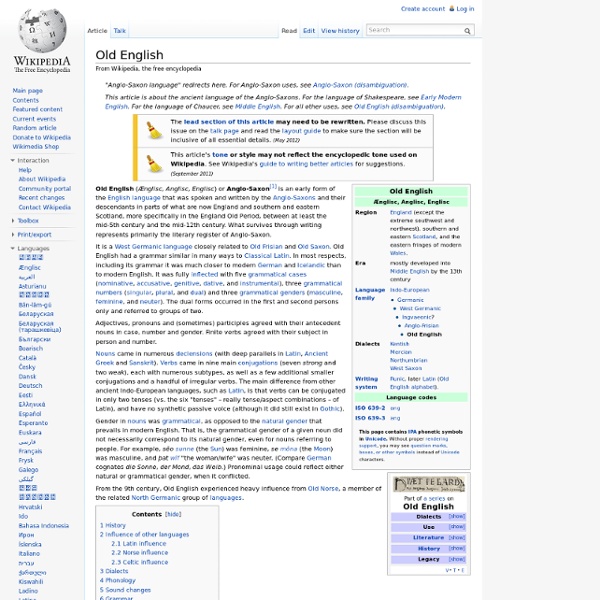
Task: Click the Create account link
Action: [423, 8]
